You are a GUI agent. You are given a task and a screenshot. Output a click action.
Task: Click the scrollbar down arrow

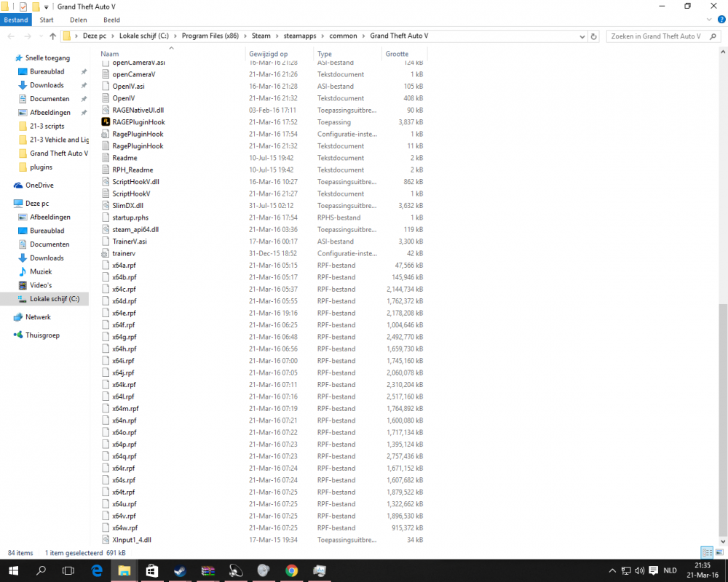click(723, 541)
